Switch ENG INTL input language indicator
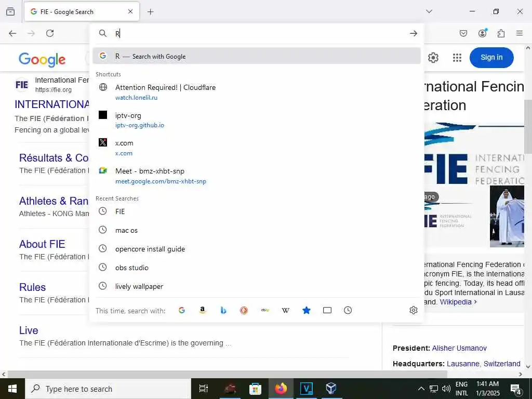The image size is (532, 399). (x=461, y=389)
